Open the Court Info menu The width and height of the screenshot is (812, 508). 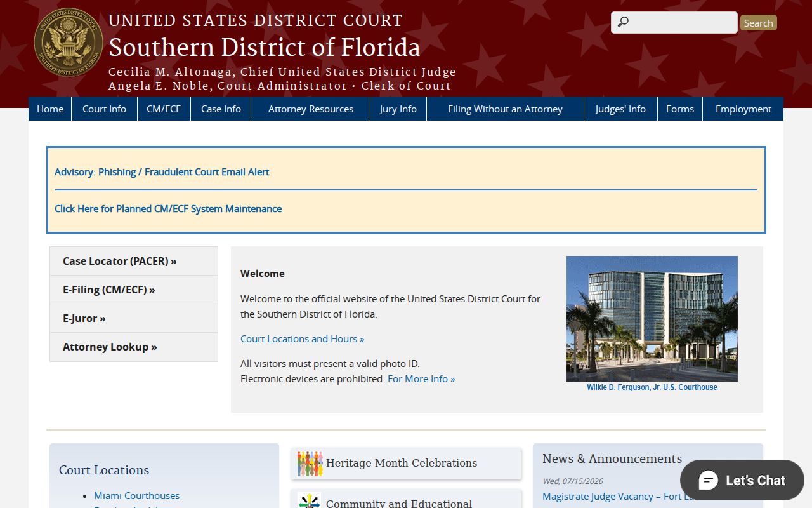[104, 109]
